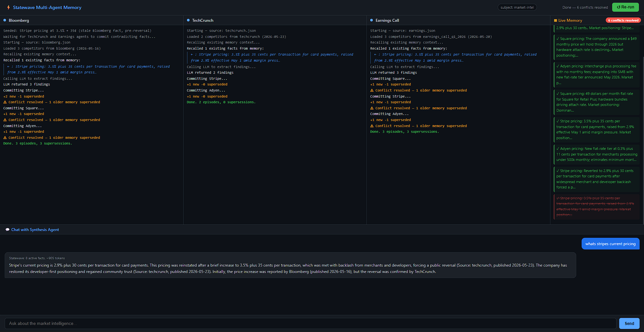Click Bloomberg warning icon below 'Committing Adyen...'
The height and width of the screenshot is (332, 644).
click(5, 137)
